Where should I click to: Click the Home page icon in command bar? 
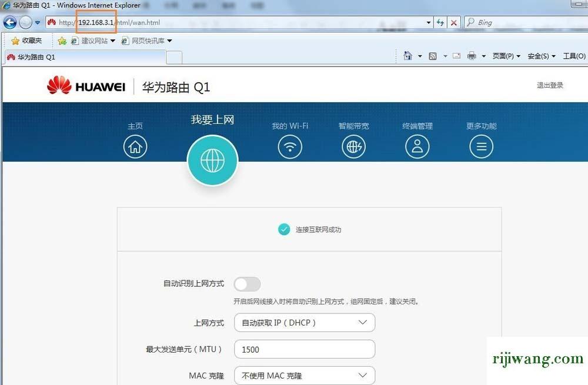click(x=408, y=56)
